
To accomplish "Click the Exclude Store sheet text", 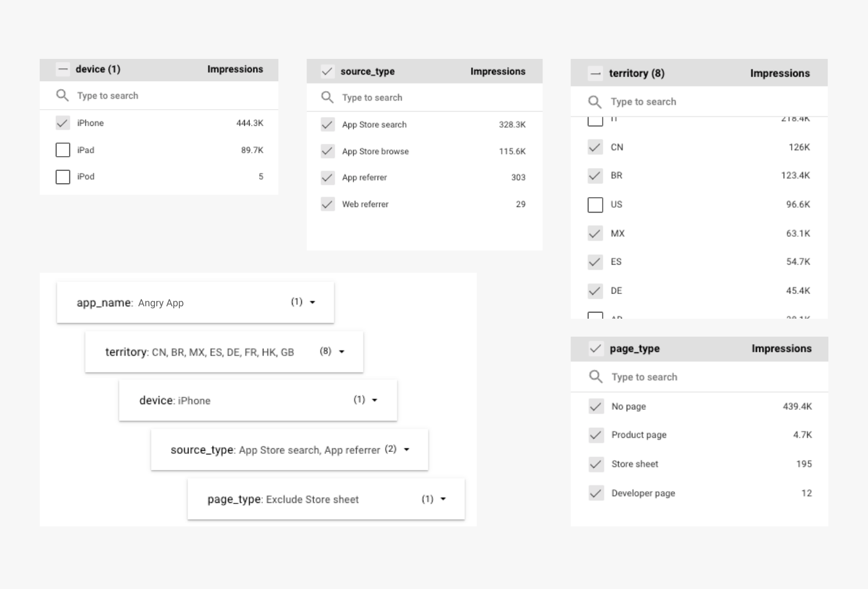I will (x=312, y=500).
